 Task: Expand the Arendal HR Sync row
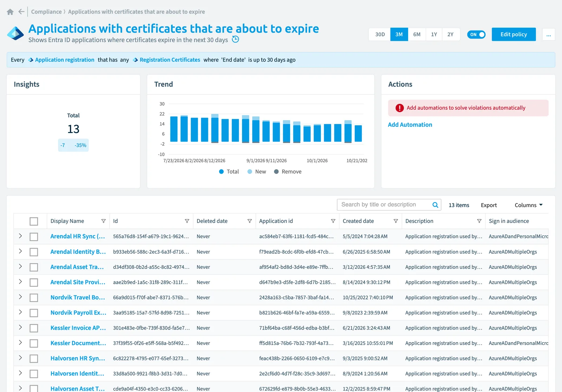pos(20,236)
